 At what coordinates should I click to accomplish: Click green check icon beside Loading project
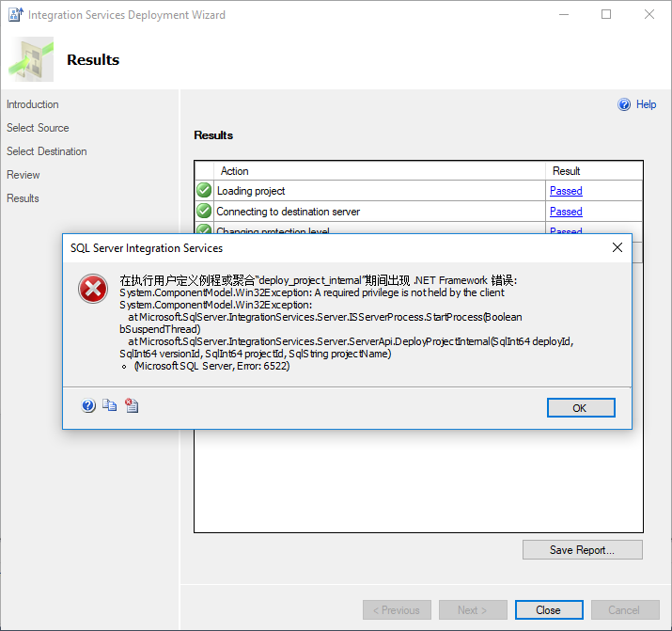204,191
